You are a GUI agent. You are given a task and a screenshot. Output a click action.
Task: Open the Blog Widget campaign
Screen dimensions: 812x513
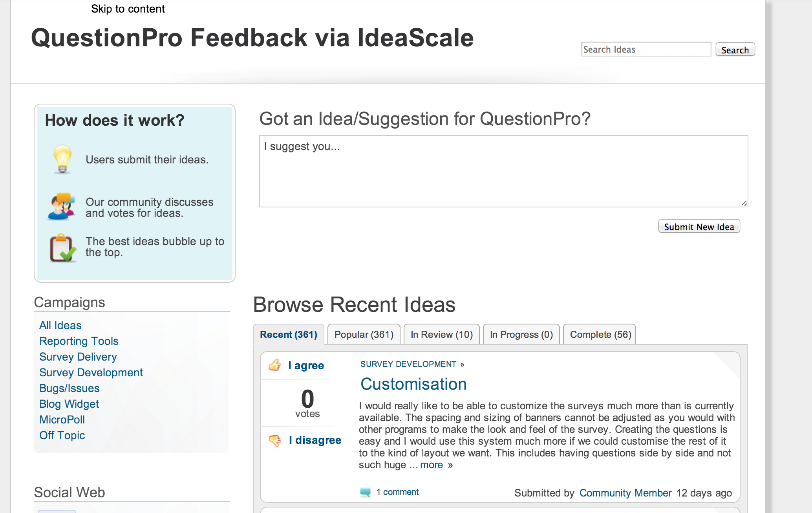[69, 404]
